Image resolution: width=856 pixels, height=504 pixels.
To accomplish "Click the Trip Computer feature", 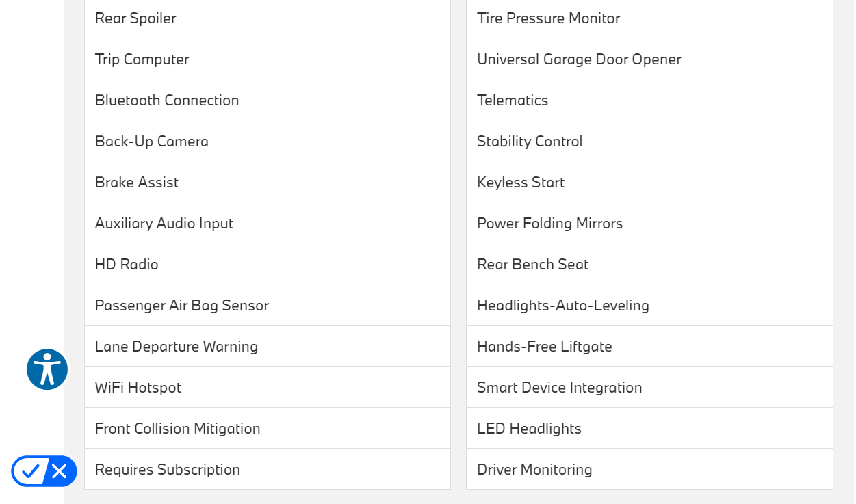I will (142, 59).
